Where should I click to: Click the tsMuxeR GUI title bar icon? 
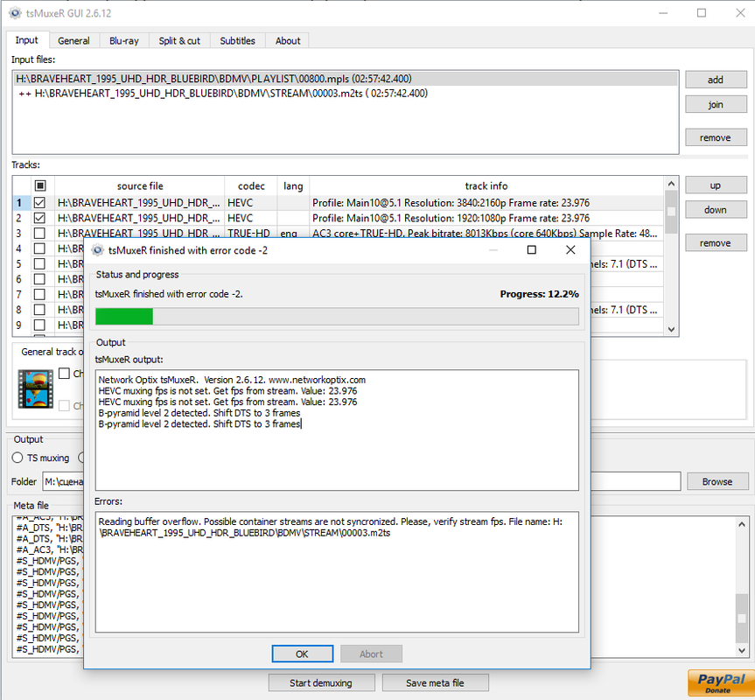click(x=15, y=13)
